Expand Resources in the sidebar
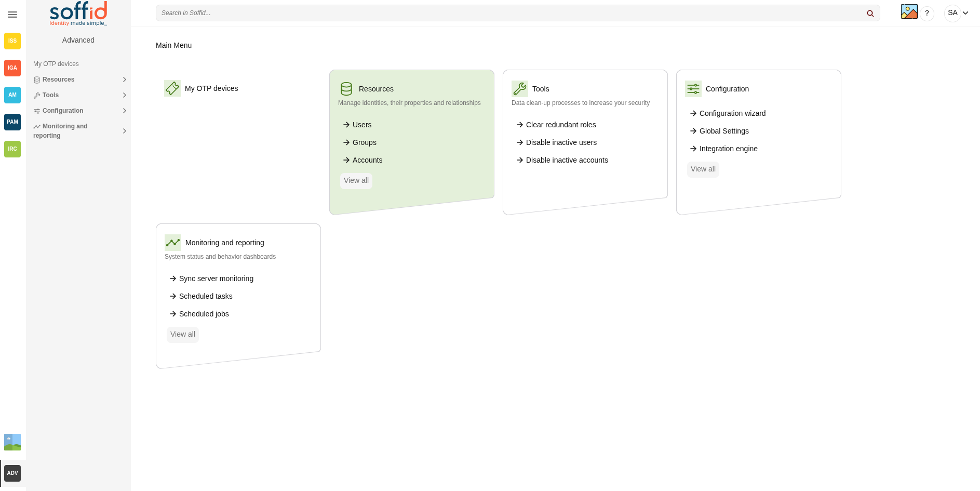980x491 pixels. (x=79, y=79)
